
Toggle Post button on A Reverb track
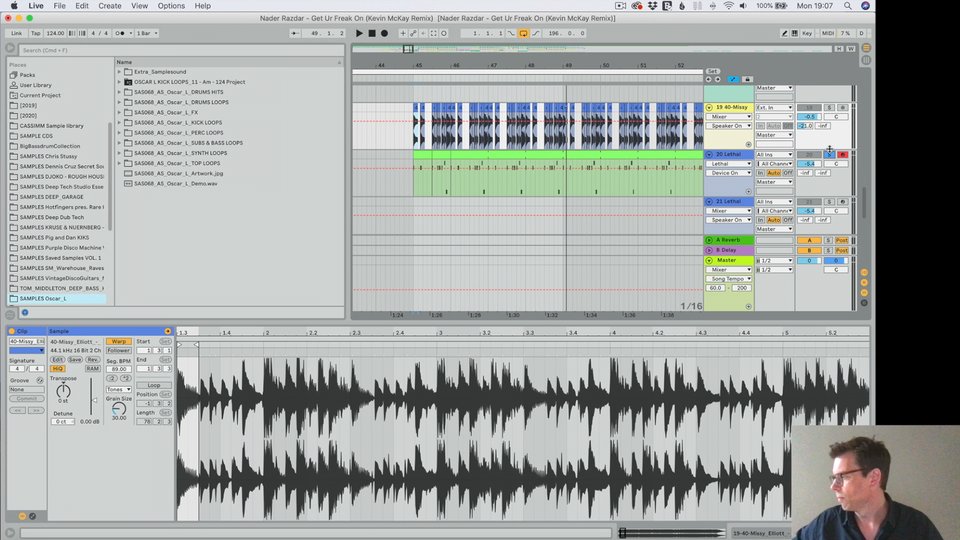(842, 240)
